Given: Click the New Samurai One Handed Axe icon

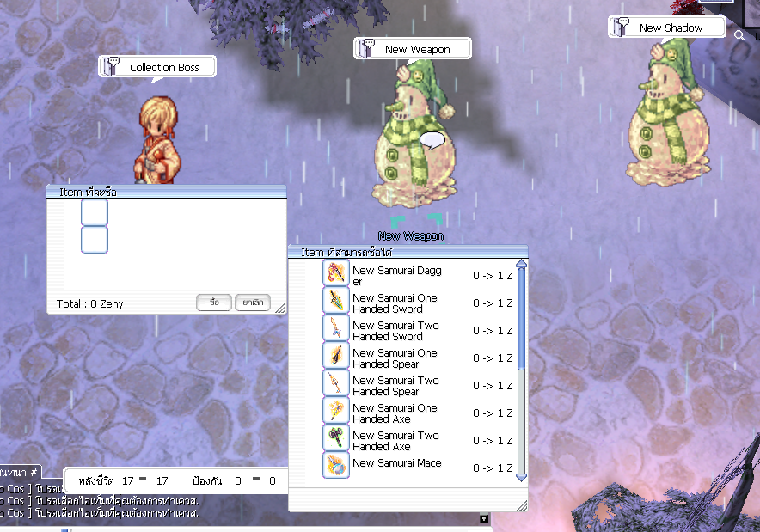Looking at the screenshot, I should [x=335, y=410].
